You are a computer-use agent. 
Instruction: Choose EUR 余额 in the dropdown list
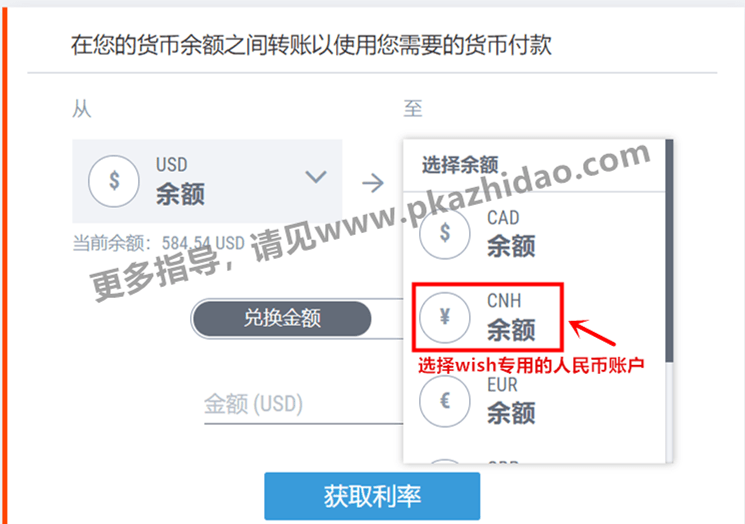pyautogui.click(x=534, y=401)
